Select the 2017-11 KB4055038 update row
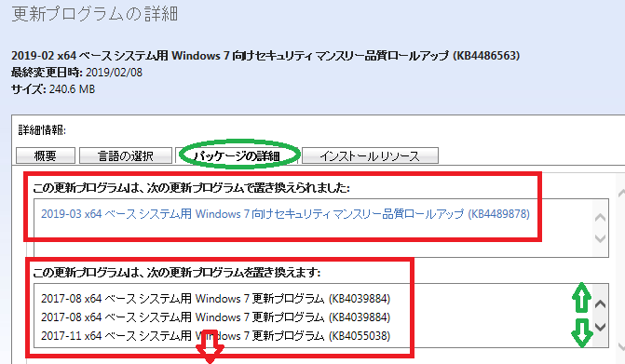The image size is (625, 364). [215, 336]
